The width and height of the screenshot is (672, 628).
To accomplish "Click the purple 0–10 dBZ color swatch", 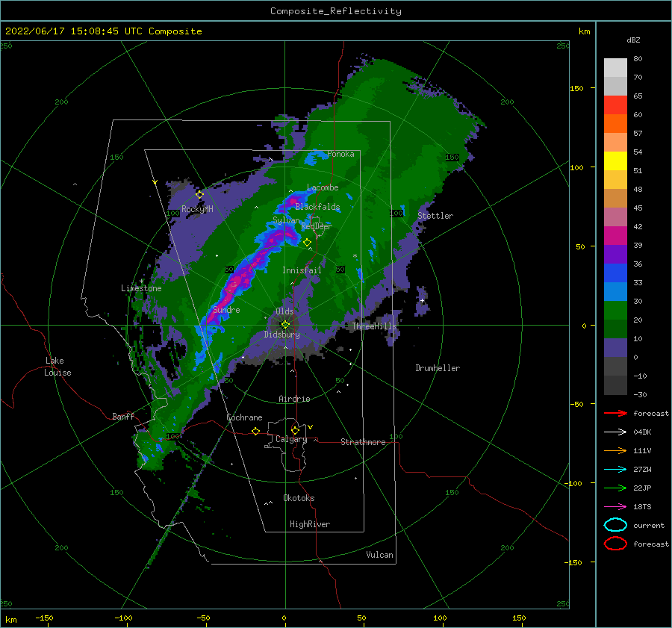I will [615, 348].
